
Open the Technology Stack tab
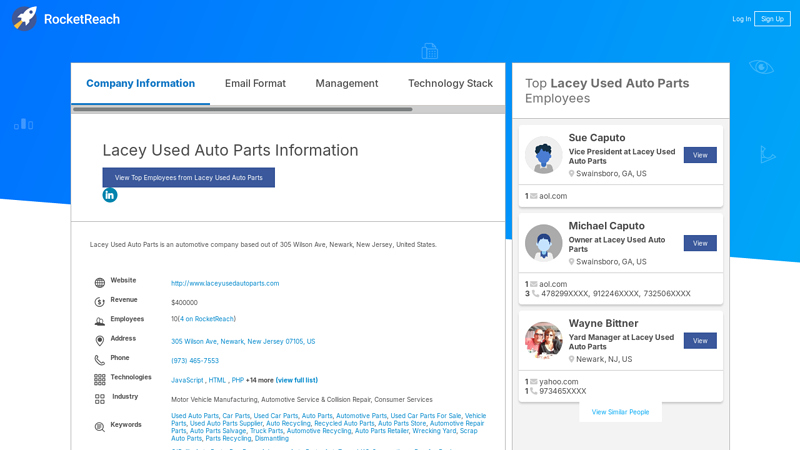point(451,83)
